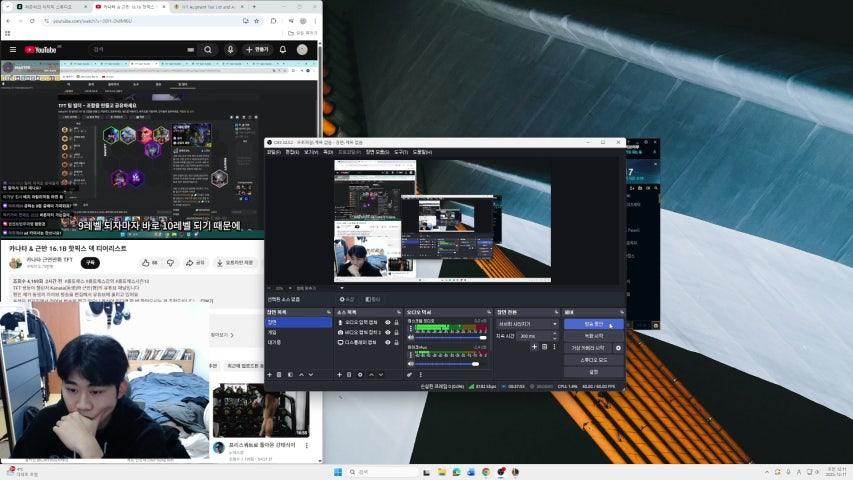Screen dimensions: 853x480
Task: Expand the video description text
Action: pos(207,299)
